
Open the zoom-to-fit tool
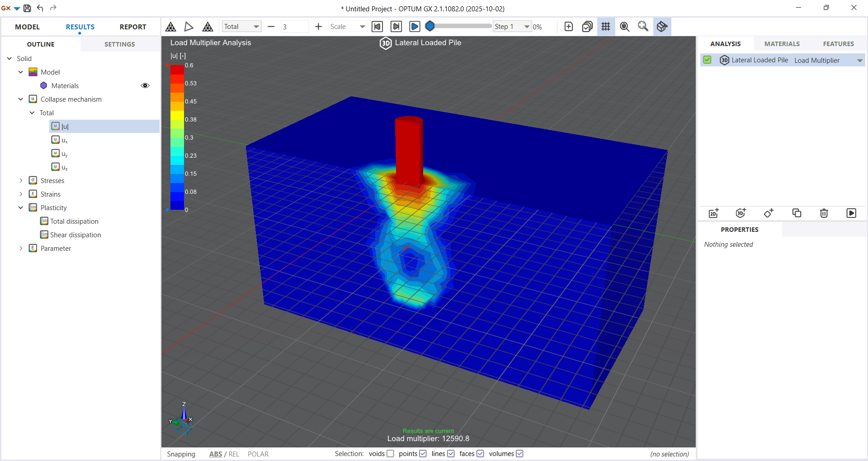point(643,26)
